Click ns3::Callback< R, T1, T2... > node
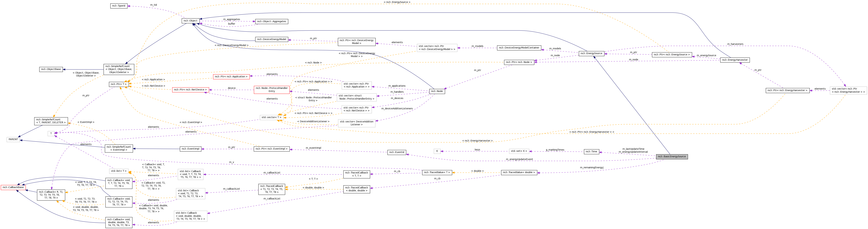This screenshot has width=868, height=229. [51, 195]
